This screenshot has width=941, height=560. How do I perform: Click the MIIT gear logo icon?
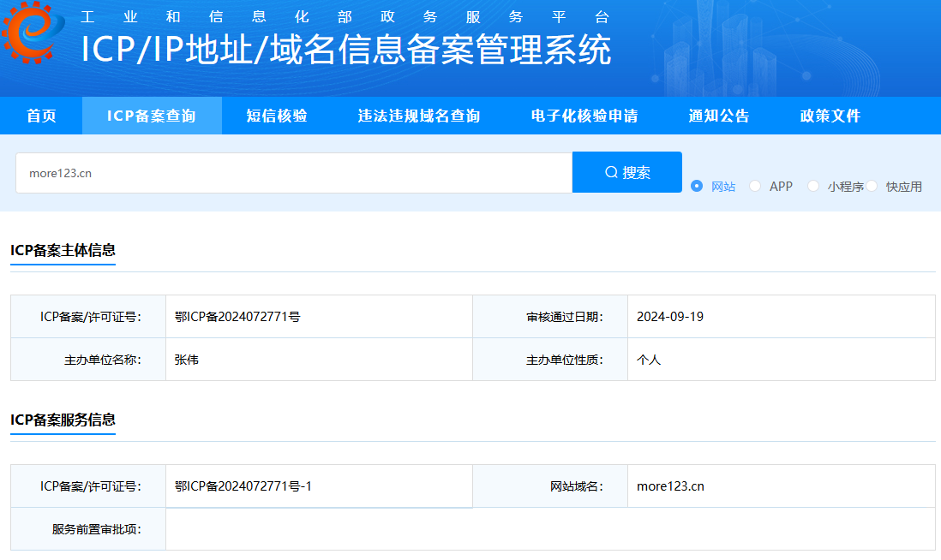(33, 34)
